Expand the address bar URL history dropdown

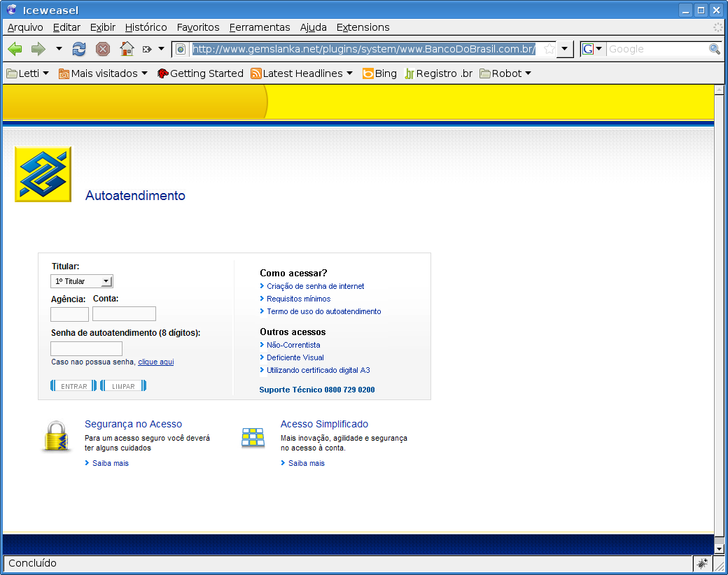565,49
